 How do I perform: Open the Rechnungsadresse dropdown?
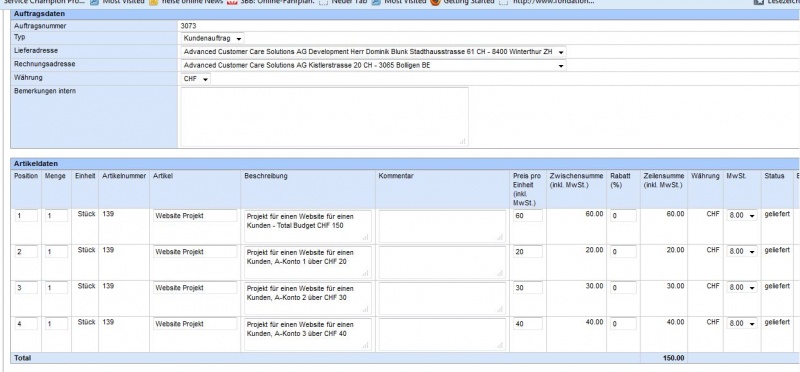(x=373, y=66)
